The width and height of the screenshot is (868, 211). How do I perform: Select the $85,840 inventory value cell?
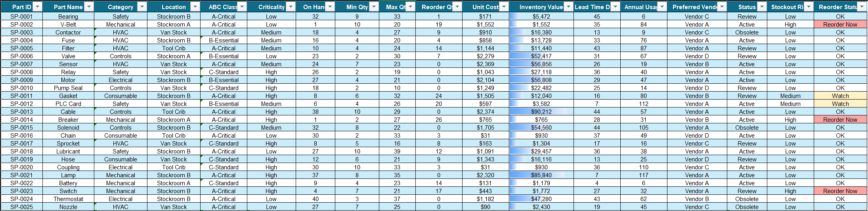coord(541,175)
